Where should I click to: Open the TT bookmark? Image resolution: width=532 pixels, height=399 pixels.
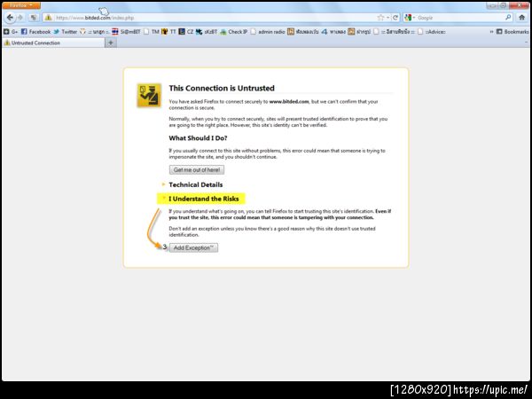point(168,32)
